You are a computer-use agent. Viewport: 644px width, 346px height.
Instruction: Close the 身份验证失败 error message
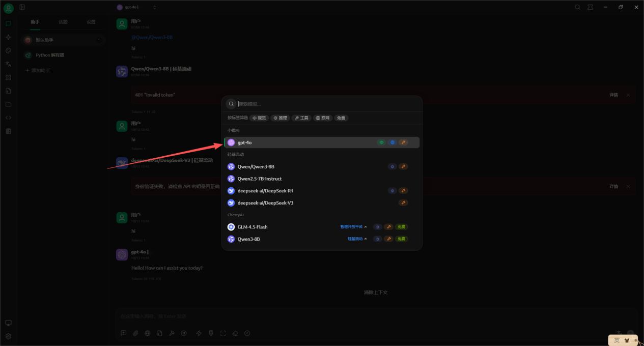point(628,187)
